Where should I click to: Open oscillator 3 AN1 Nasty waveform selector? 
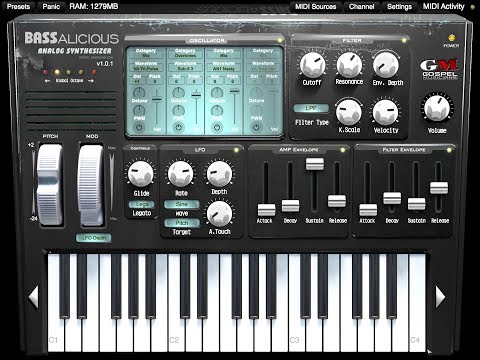(x=224, y=68)
